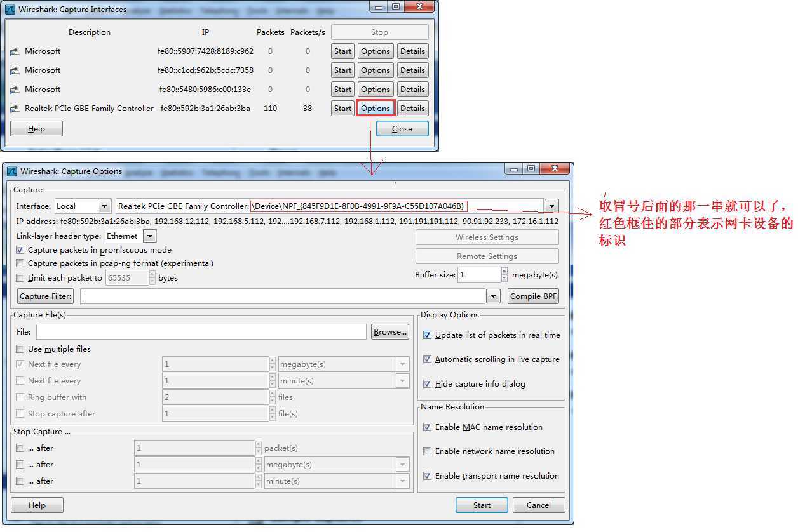The height and width of the screenshot is (532, 812).
Task: Click the Compile BPF button
Action: [x=533, y=296]
